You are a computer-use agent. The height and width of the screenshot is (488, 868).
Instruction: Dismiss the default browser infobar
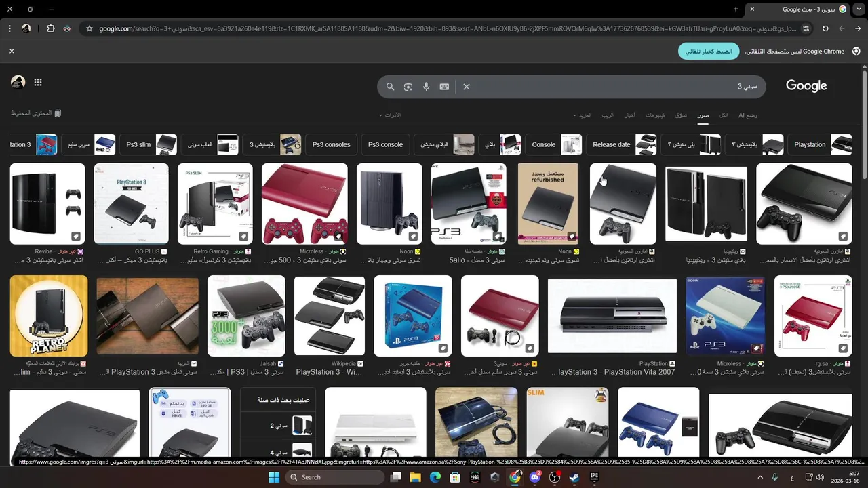click(x=12, y=51)
